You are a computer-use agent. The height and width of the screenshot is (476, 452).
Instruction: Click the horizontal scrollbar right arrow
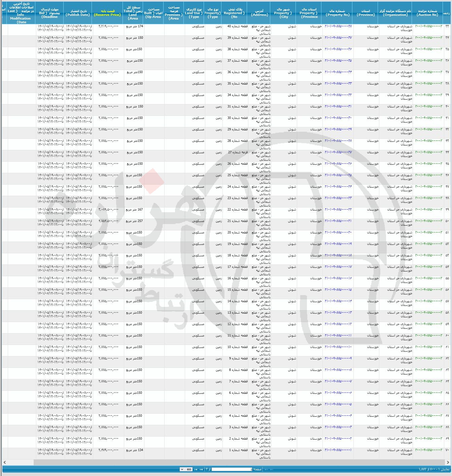(x=448, y=462)
